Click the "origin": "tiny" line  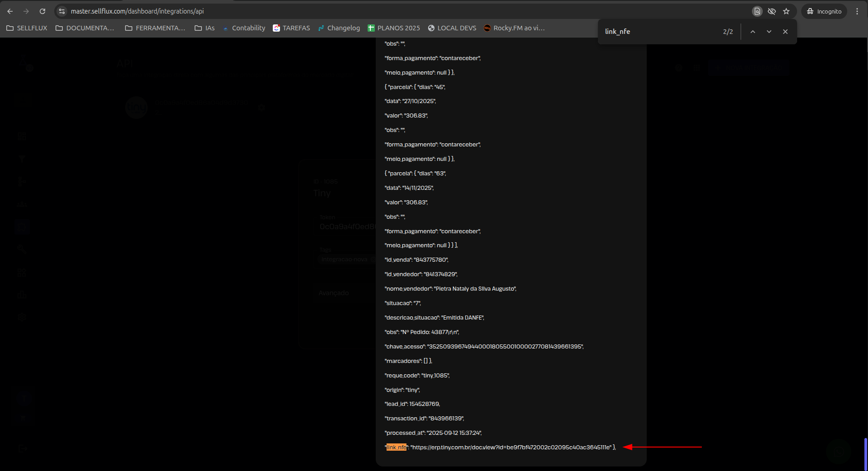tap(402, 390)
